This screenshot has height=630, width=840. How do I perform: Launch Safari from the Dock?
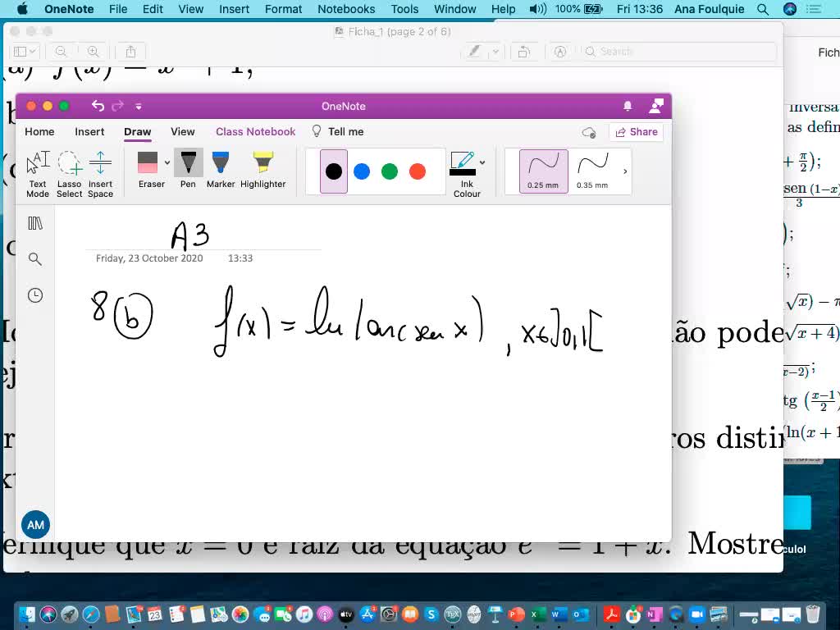90,614
